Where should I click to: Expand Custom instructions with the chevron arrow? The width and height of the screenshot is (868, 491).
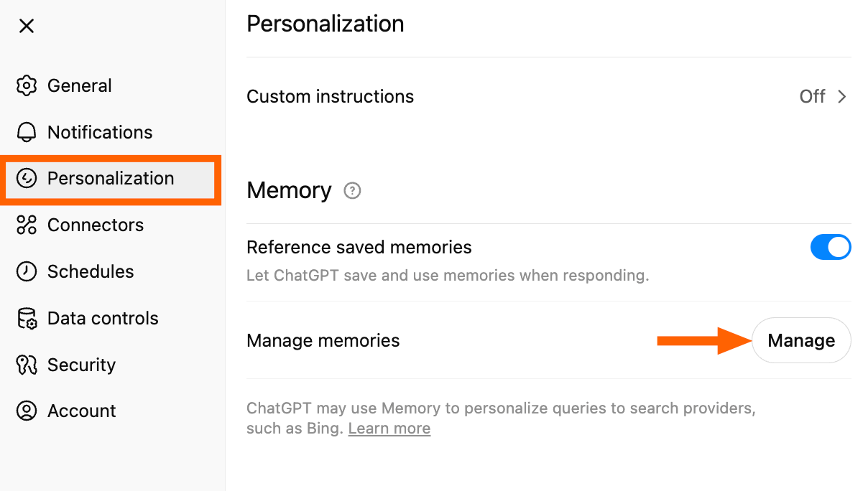click(x=842, y=97)
